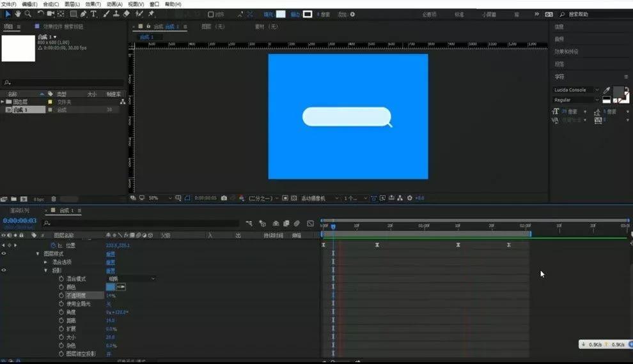633x364 pixels.
Task: Select the Brush tool
Action: point(106,14)
